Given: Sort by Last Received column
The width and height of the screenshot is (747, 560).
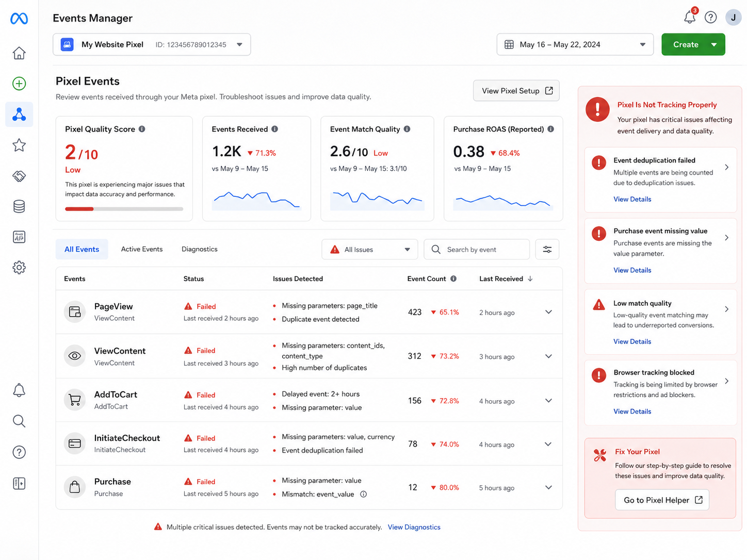Looking at the screenshot, I should [506, 278].
